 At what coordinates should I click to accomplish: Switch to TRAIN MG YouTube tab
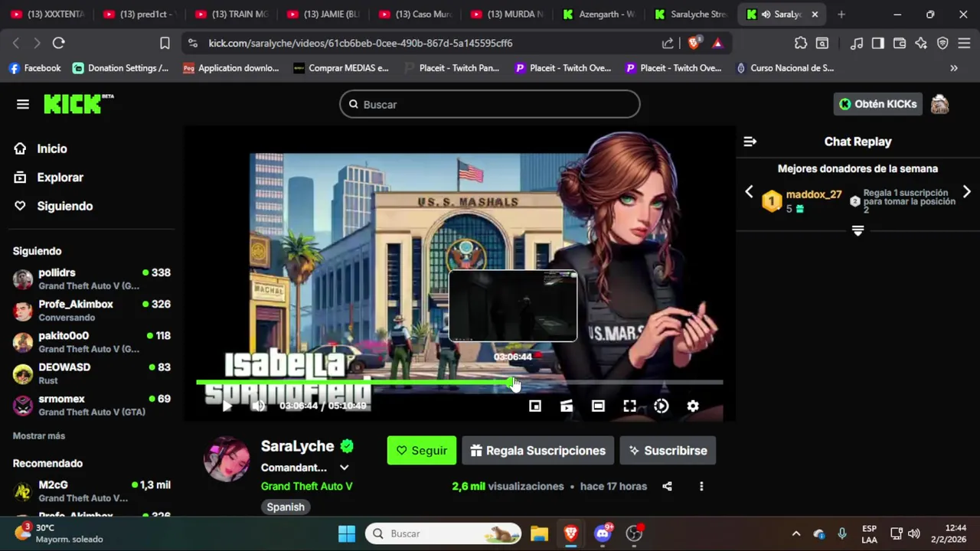232,14
